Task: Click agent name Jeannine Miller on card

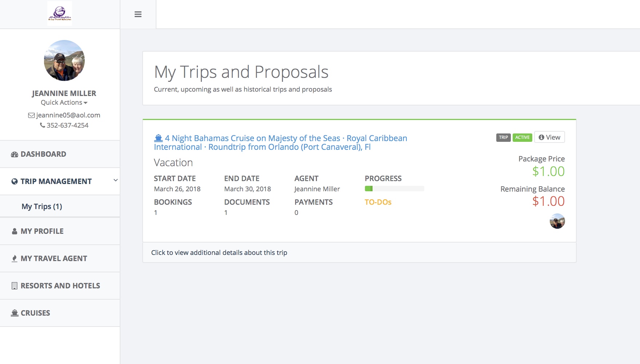Action: point(317,189)
